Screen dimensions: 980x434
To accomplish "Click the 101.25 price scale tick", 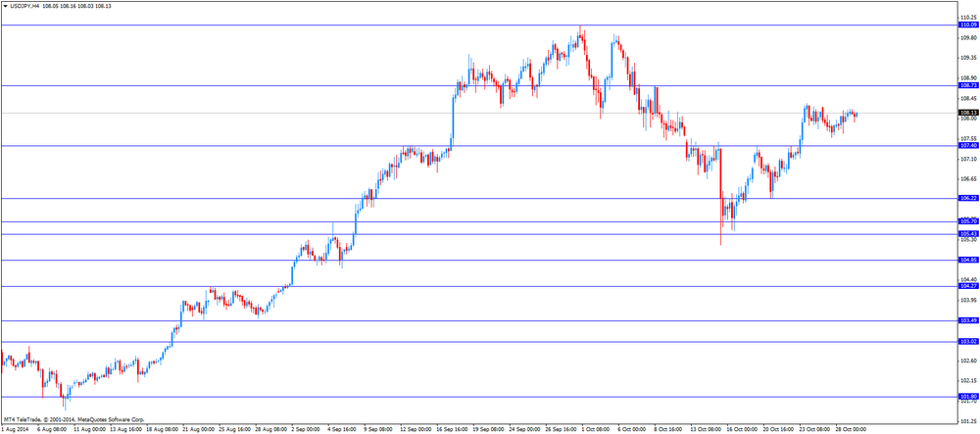I will point(968,421).
